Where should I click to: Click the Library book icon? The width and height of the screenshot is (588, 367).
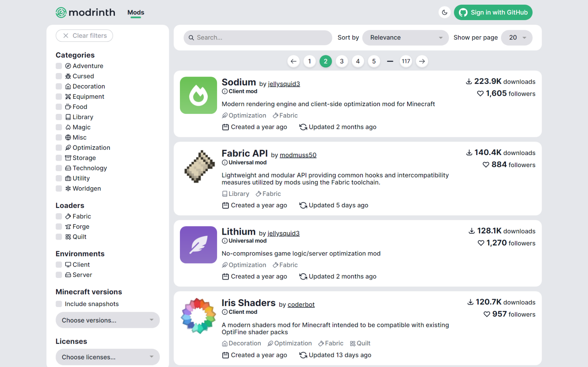(68, 117)
